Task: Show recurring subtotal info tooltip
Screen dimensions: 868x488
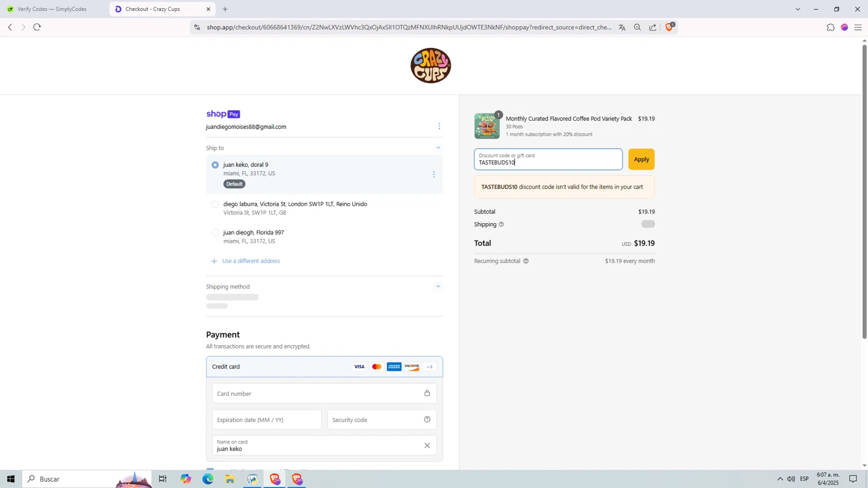Action: (x=526, y=261)
